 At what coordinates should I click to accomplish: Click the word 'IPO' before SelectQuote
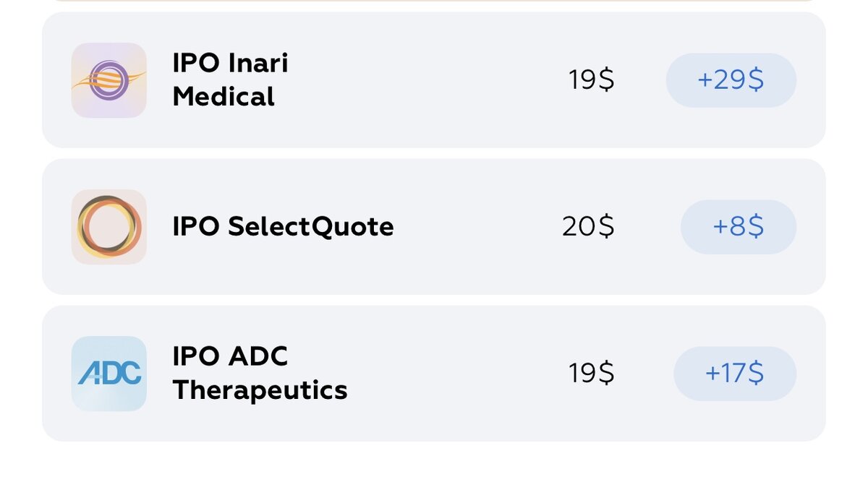click(x=195, y=227)
